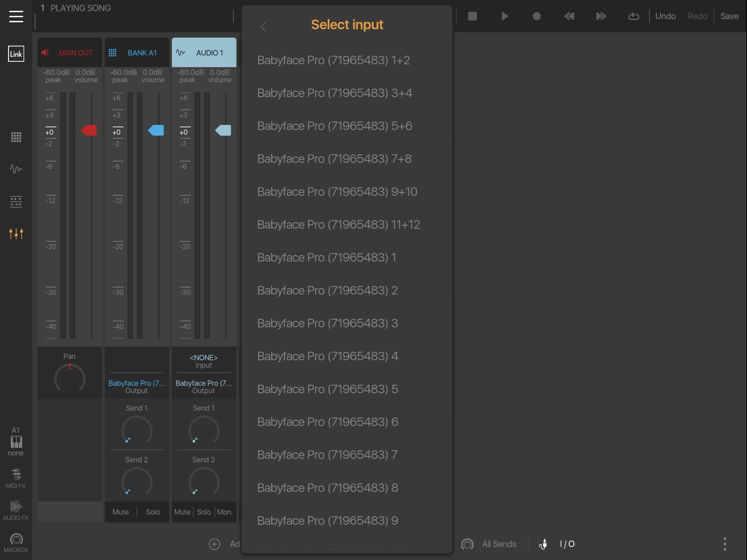Viewport: 747px width, 560px height.
Task: Click the All Sends knob icon
Action: pos(468,544)
